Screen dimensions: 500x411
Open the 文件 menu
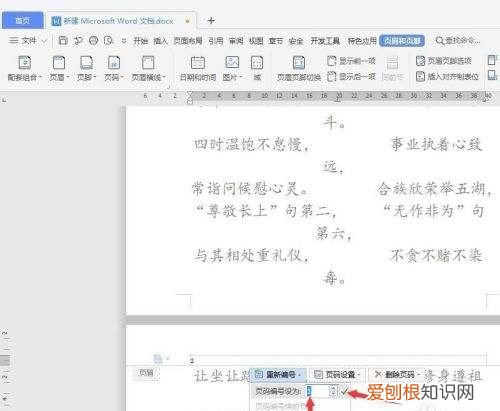click(29, 41)
